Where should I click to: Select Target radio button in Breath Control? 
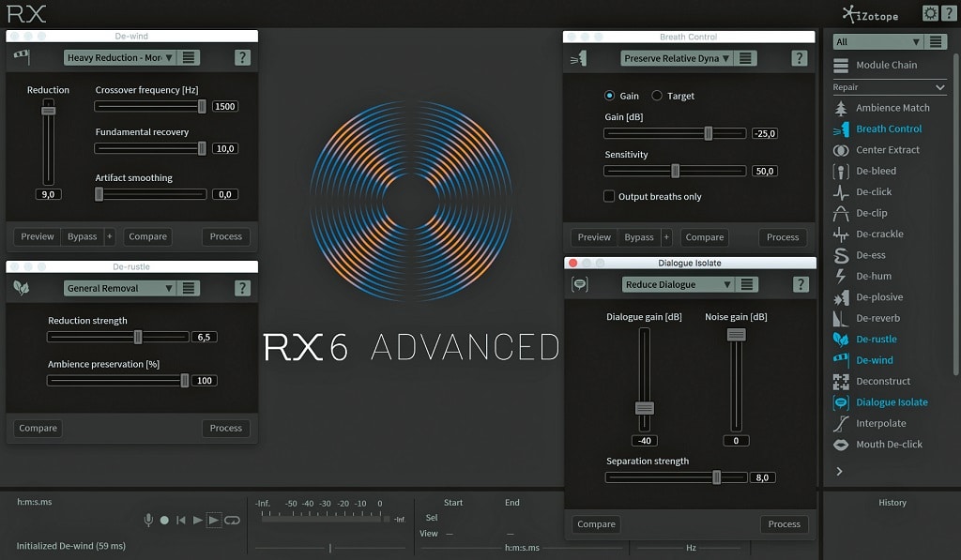coord(657,96)
